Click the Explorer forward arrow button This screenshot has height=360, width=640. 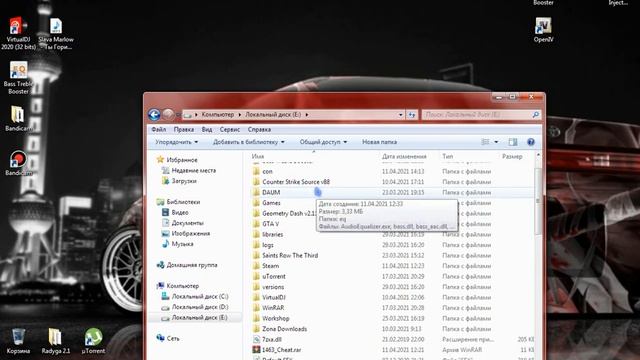(168, 115)
